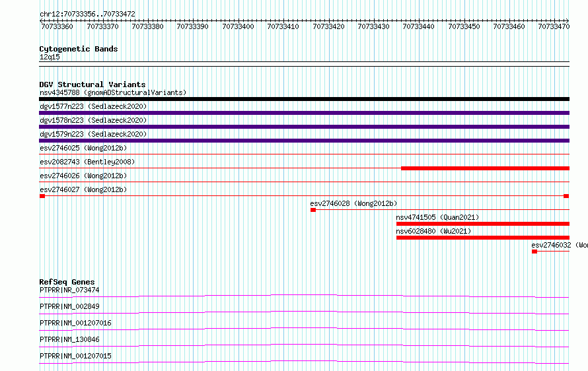The image size is (588, 371).
Task: Click the red right-end block of esv2746027
Action: [566, 196]
